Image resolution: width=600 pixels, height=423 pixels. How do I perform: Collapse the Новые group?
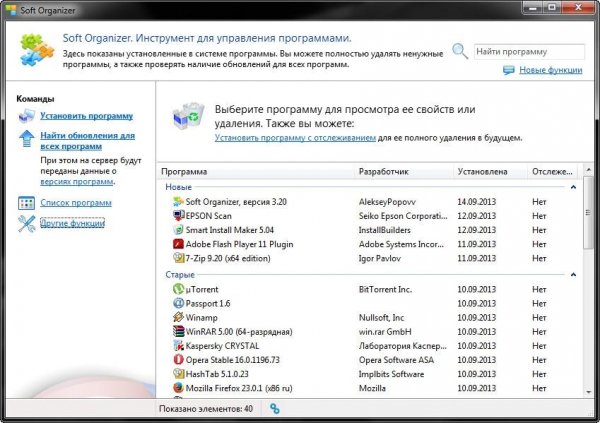(x=573, y=187)
